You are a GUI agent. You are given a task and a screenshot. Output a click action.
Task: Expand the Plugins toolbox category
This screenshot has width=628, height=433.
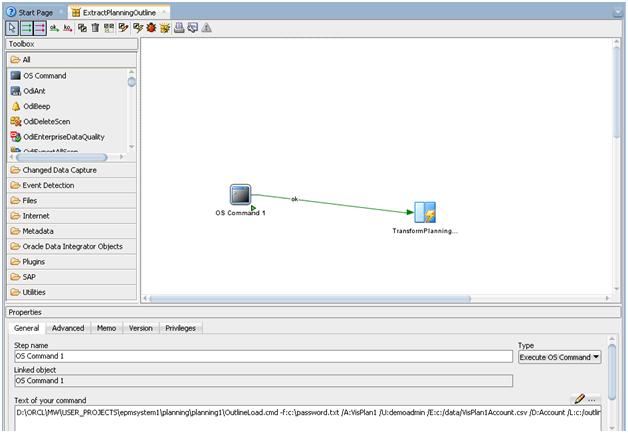(x=72, y=262)
